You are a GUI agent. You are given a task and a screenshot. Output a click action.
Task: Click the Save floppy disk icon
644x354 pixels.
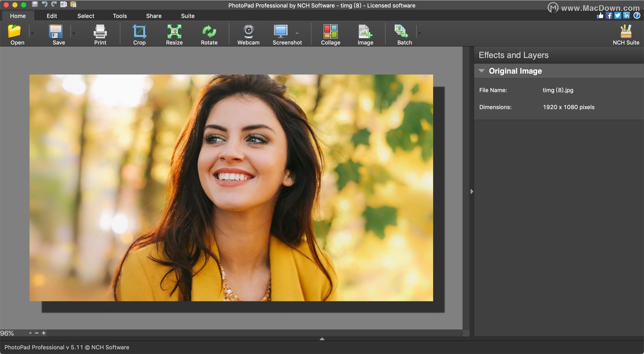[x=56, y=31]
